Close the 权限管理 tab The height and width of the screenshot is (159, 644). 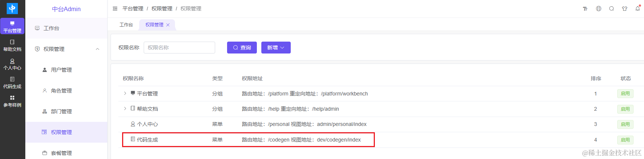[x=168, y=25]
